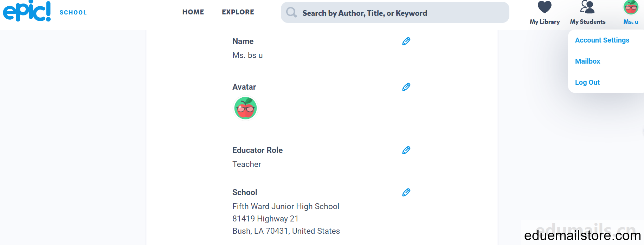The height and width of the screenshot is (245, 644).
Task: Click the My Students text label
Action: [587, 22]
